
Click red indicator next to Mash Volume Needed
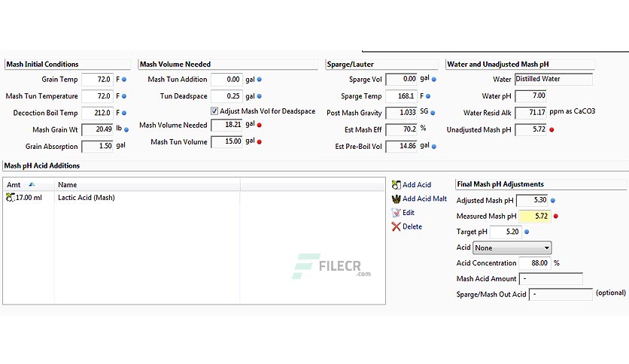(259, 125)
